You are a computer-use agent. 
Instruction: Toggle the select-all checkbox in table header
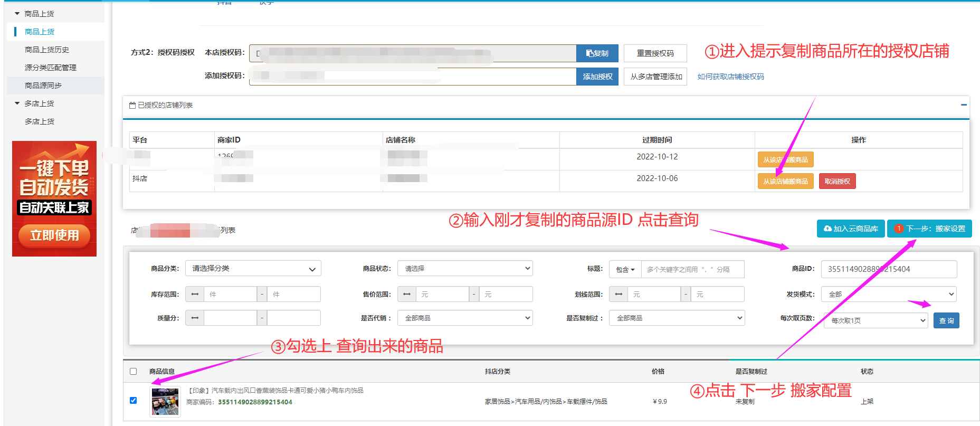point(134,371)
